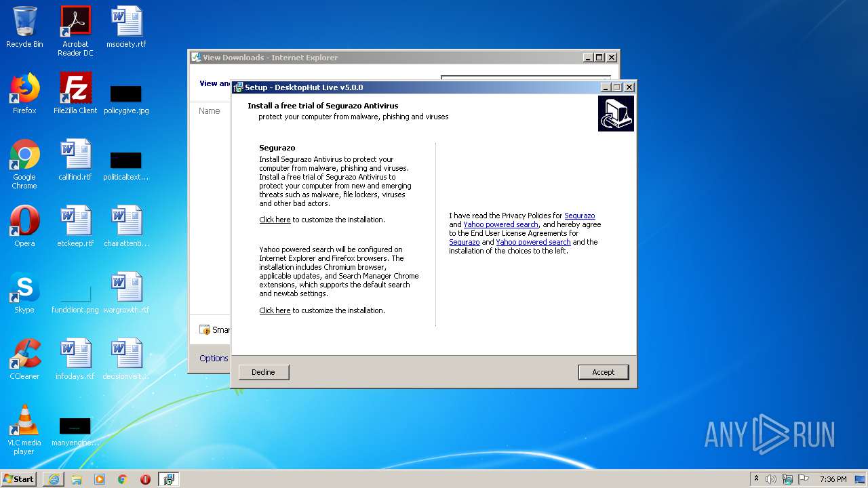
Task: Select the msociety.rtf file icon
Action: [x=126, y=27]
